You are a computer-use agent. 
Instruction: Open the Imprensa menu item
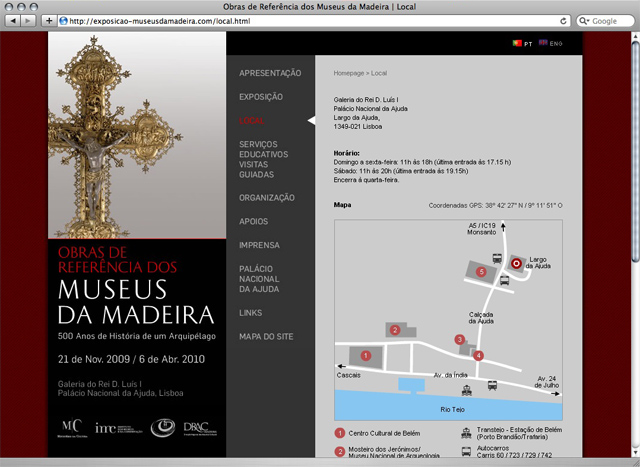259,245
